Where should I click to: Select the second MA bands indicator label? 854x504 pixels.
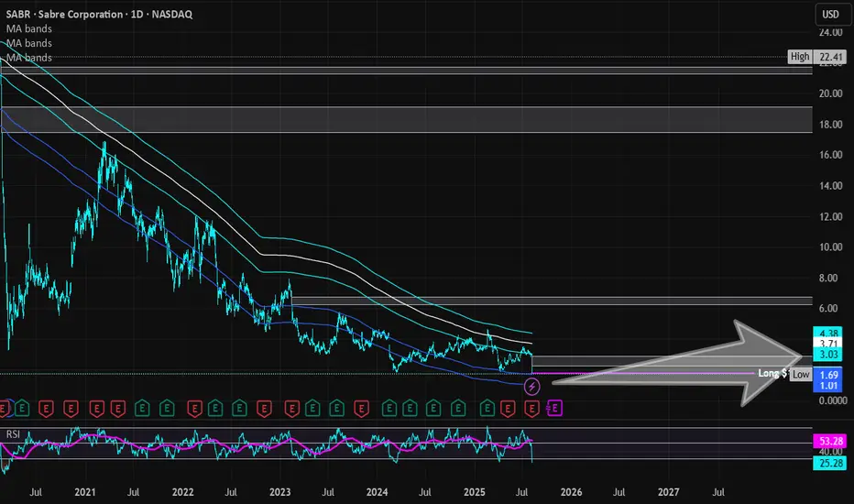point(29,43)
